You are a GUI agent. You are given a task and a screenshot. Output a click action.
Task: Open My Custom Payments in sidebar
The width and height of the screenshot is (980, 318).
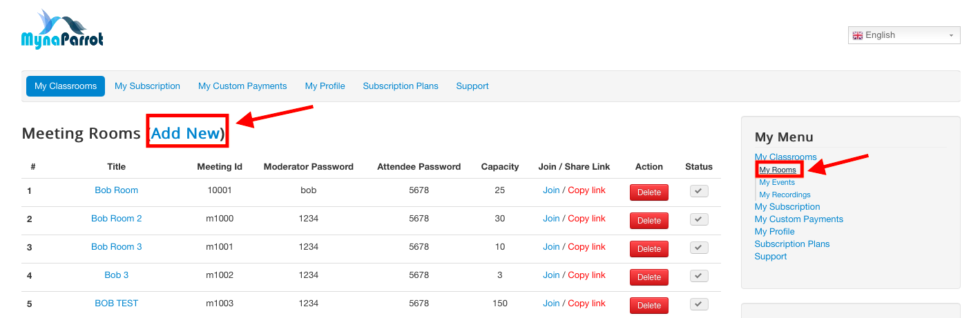798,219
